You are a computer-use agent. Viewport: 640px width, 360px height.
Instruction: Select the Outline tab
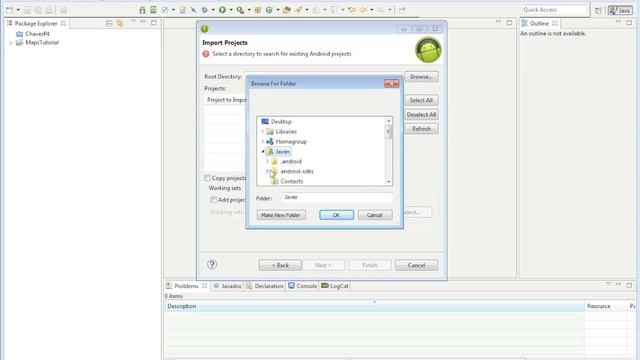[539, 24]
